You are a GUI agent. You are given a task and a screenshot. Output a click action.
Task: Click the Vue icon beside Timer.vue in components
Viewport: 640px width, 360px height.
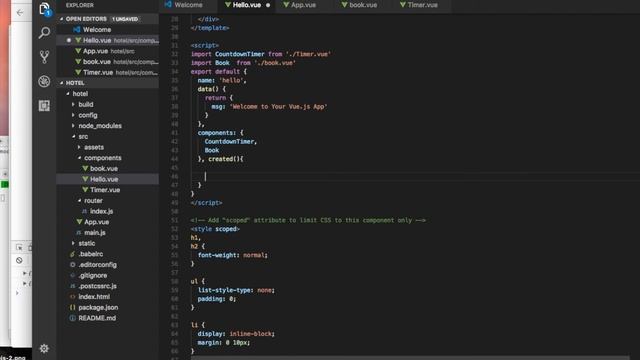click(85, 190)
